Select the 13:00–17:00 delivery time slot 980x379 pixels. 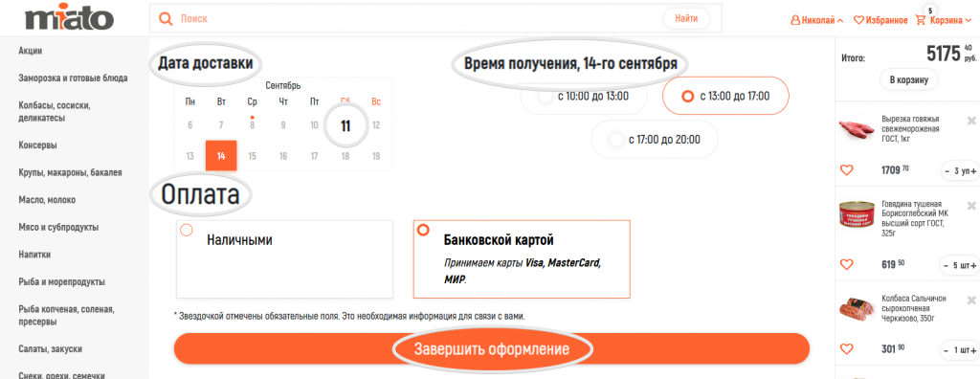(x=725, y=97)
